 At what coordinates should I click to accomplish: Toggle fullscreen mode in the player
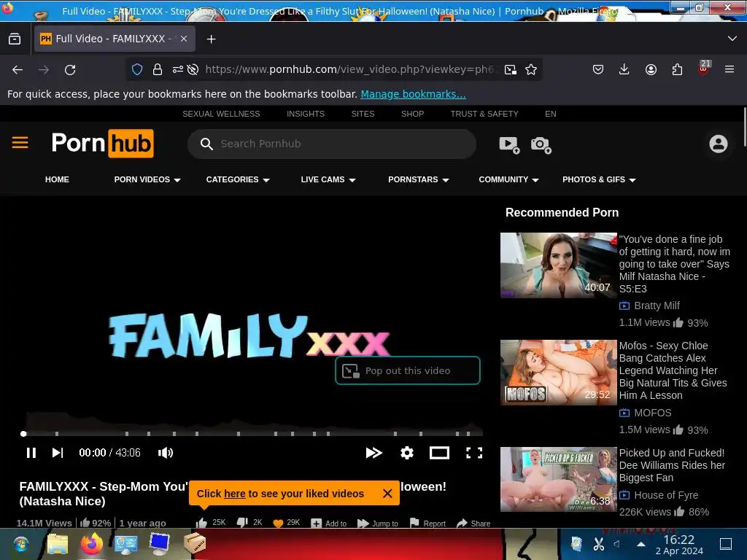pyautogui.click(x=474, y=453)
